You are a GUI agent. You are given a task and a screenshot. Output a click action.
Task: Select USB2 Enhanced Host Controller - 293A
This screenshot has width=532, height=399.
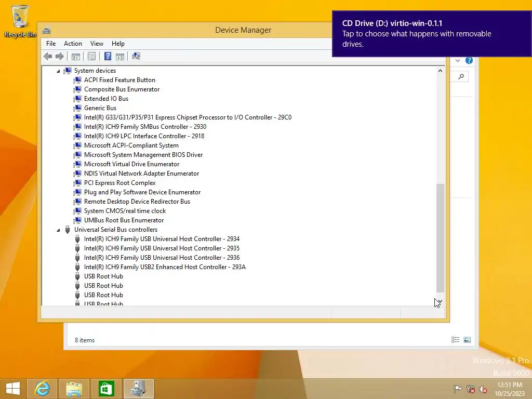coord(165,267)
